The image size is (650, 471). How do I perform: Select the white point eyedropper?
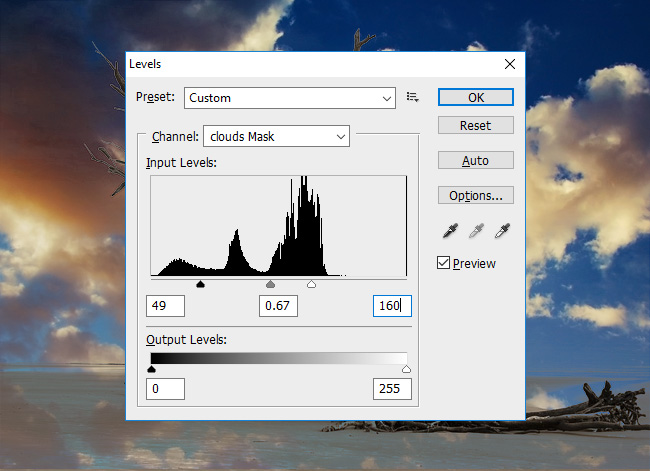coord(502,231)
